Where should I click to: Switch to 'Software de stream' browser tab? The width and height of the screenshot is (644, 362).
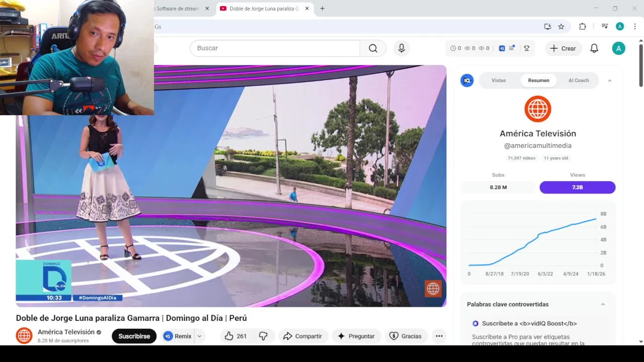tap(177, 9)
